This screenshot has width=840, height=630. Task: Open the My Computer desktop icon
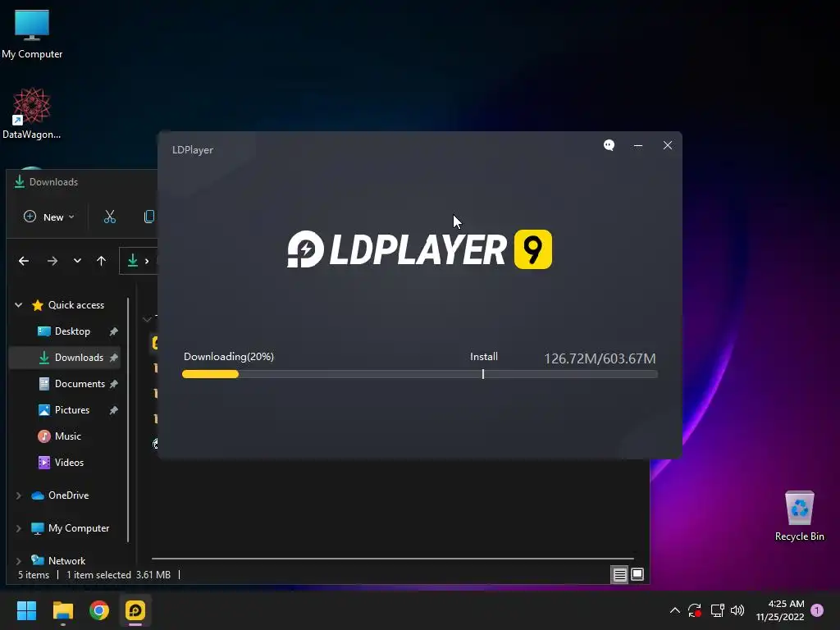[32, 34]
